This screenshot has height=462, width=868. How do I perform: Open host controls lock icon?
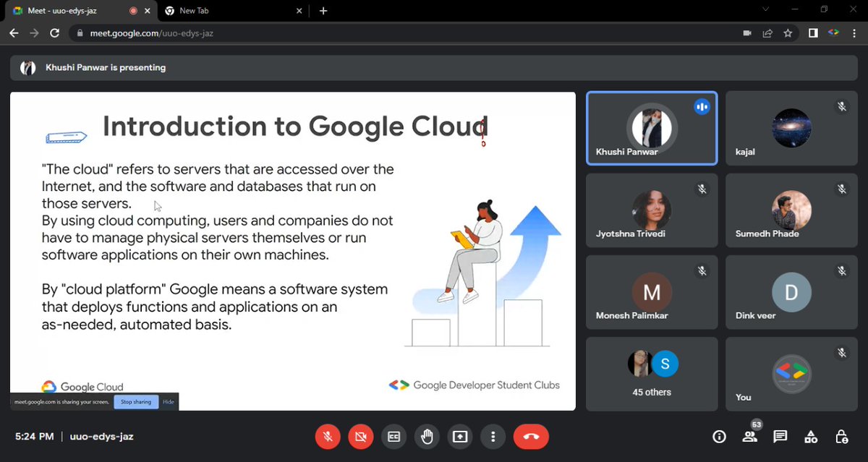[x=841, y=437]
